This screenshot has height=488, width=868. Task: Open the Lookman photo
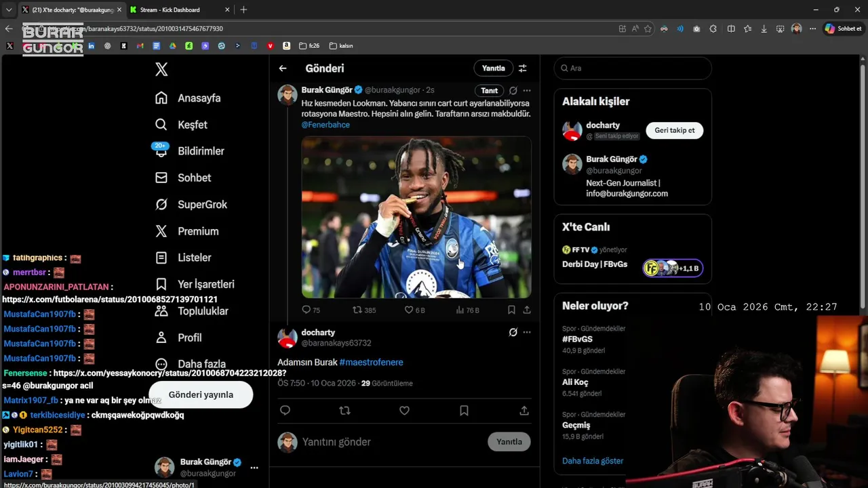(x=416, y=217)
